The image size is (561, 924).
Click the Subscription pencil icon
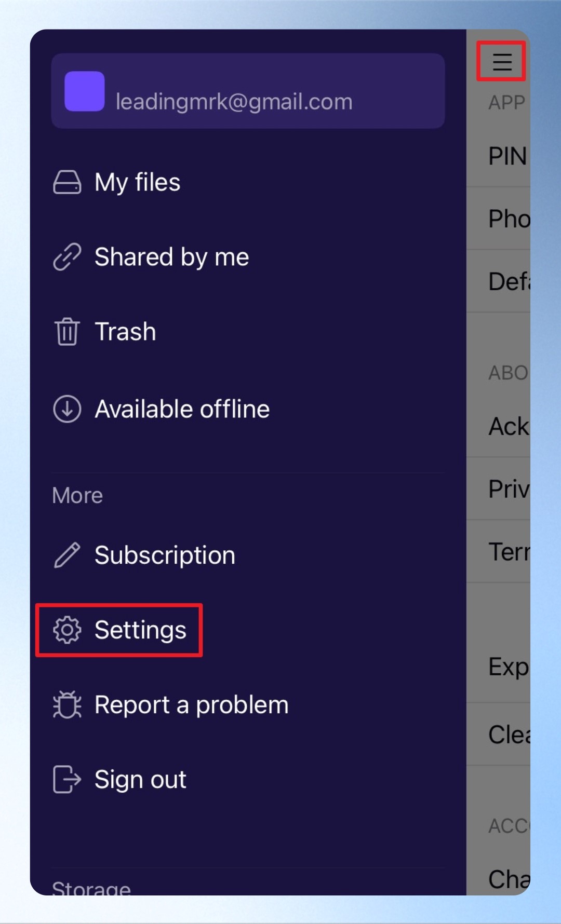[67, 555]
